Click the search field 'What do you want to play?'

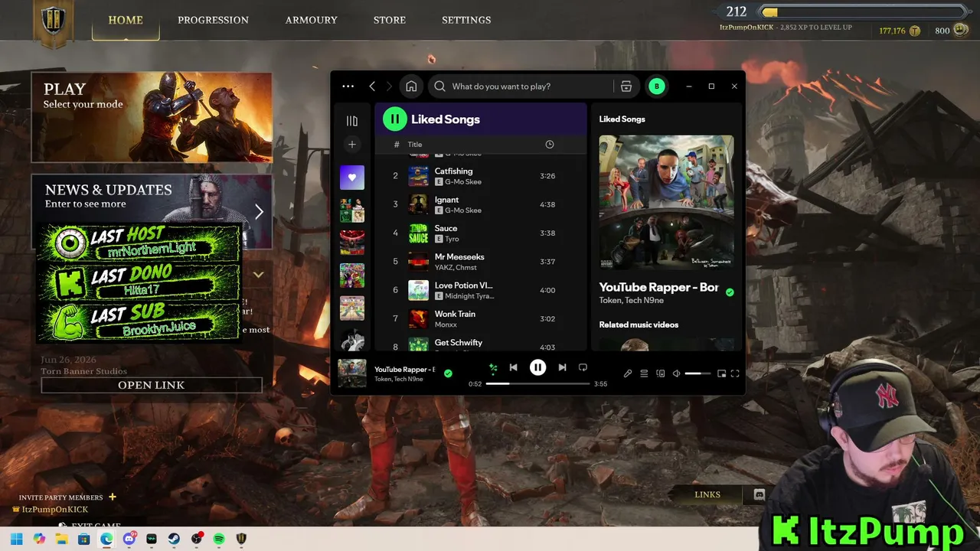coord(521,86)
